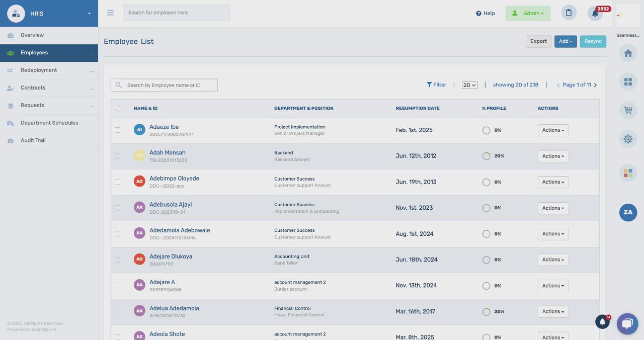Click Adelua Adedamola's 20% profile progress circle
This screenshot has width=644, height=340.
coord(486,312)
